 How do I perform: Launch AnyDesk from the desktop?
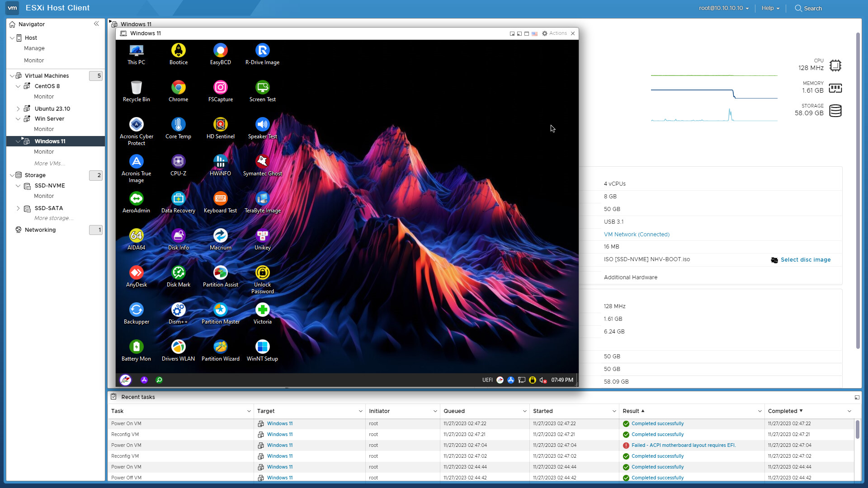pos(136,273)
